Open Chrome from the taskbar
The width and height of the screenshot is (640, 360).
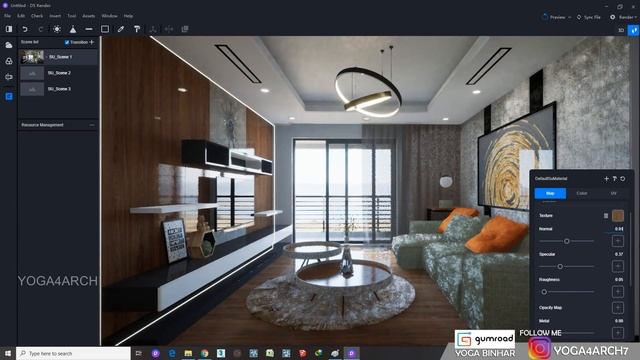pyautogui.click(x=204, y=353)
